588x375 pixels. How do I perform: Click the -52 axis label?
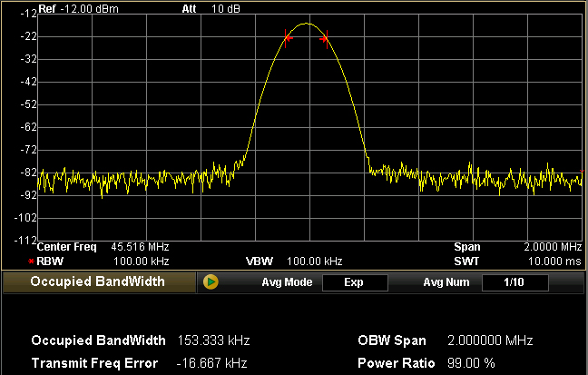tap(28, 104)
